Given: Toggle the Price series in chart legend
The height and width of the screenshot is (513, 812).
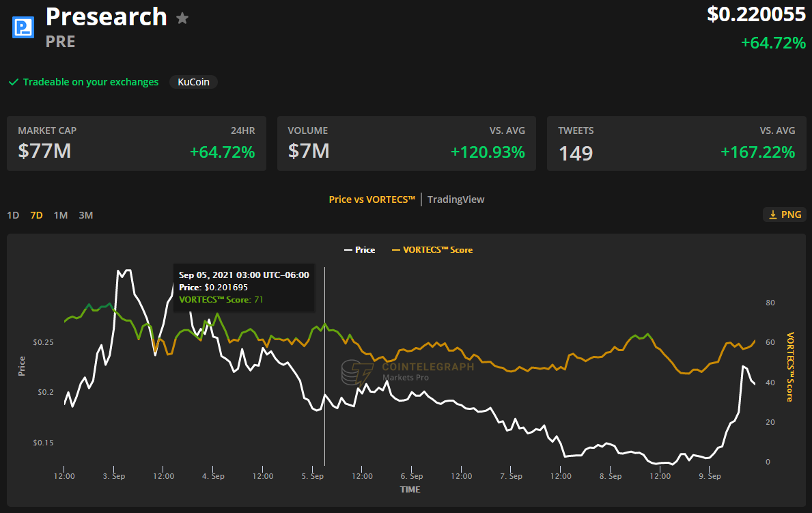Looking at the screenshot, I should click(359, 250).
